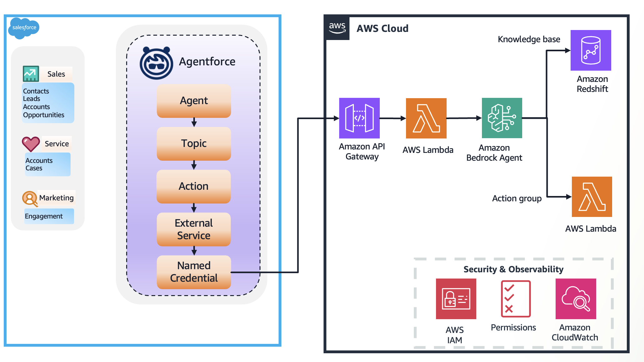644x362 pixels.
Task: Select the Amazon CloudWatch icon
Action: pos(576,299)
